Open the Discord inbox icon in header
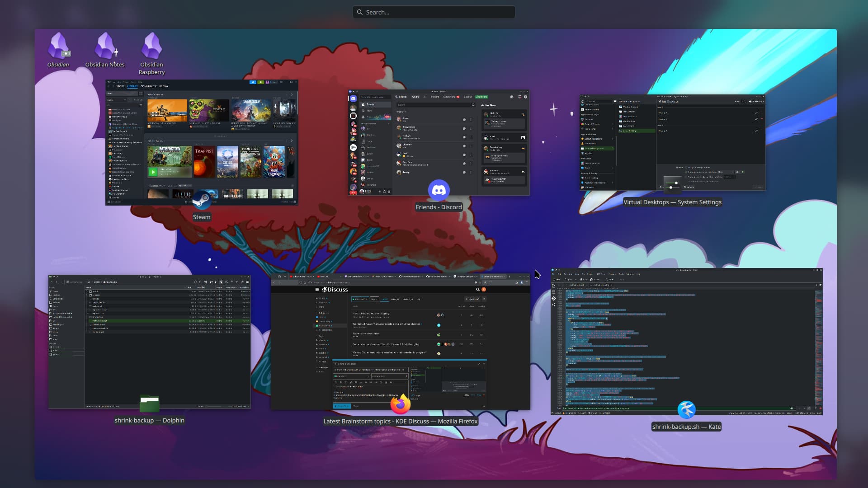Viewport: 868px width, 488px height. 519,97
